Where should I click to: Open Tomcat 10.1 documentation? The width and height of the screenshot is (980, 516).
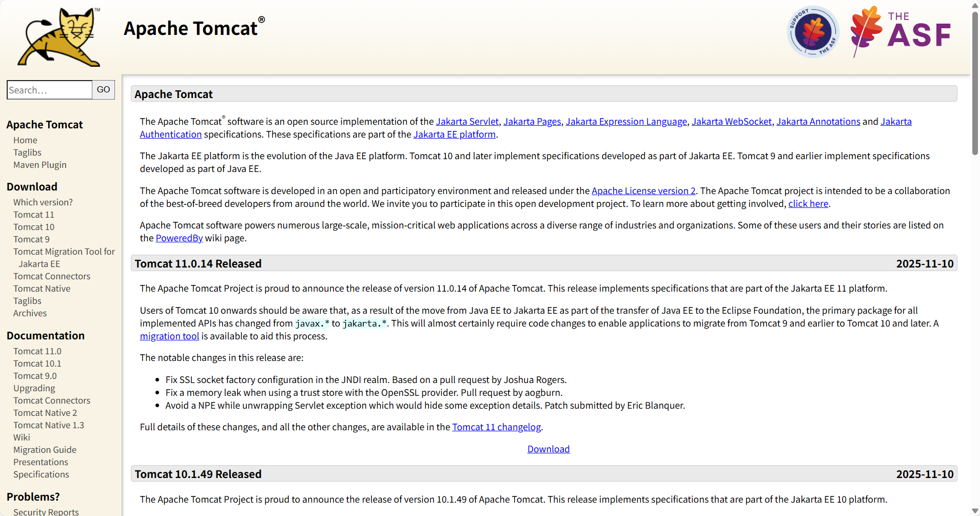(x=37, y=364)
